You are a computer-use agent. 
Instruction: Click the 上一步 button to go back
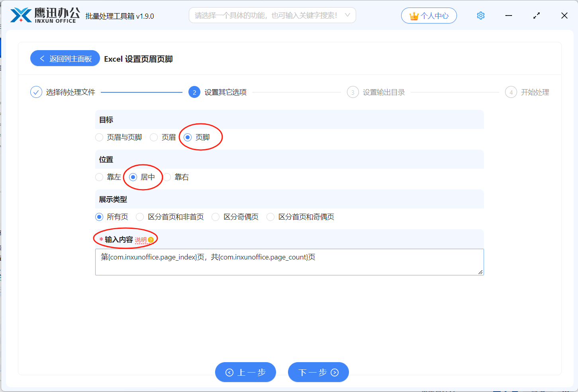coord(245,372)
